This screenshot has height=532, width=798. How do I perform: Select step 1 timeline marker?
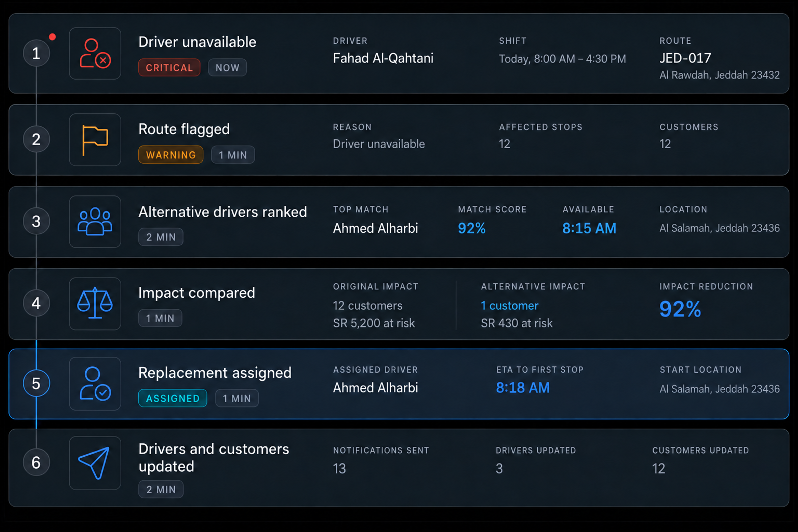[x=36, y=53]
